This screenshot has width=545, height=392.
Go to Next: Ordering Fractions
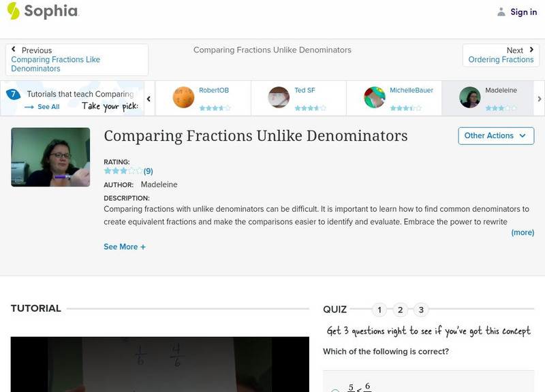501,55
